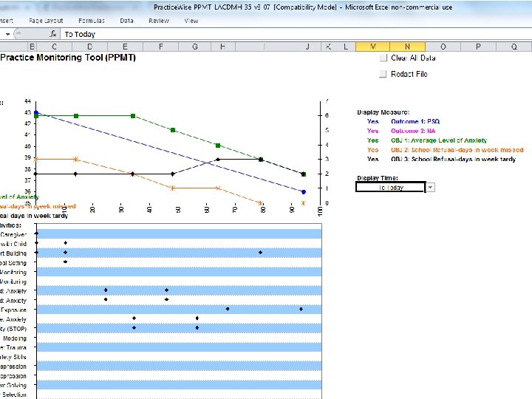This screenshot has width=532, height=399.
Task: Select the To Today display time cell
Action: tap(391, 187)
